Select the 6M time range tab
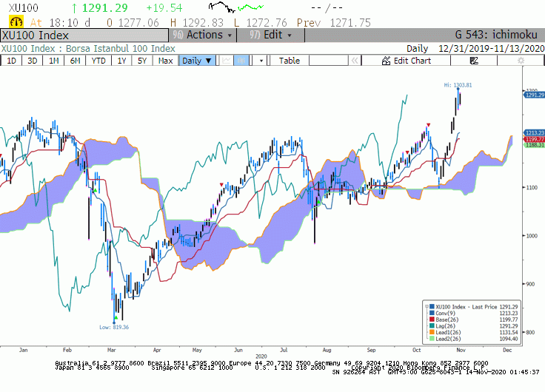This screenshot has width=545, height=392. 75,61
